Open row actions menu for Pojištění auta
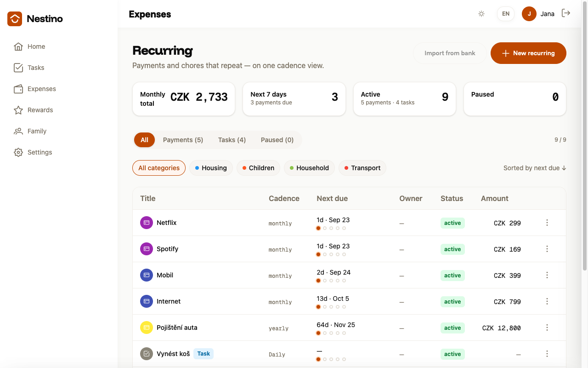Screen dimensions: 588x368 click(x=547, y=328)
